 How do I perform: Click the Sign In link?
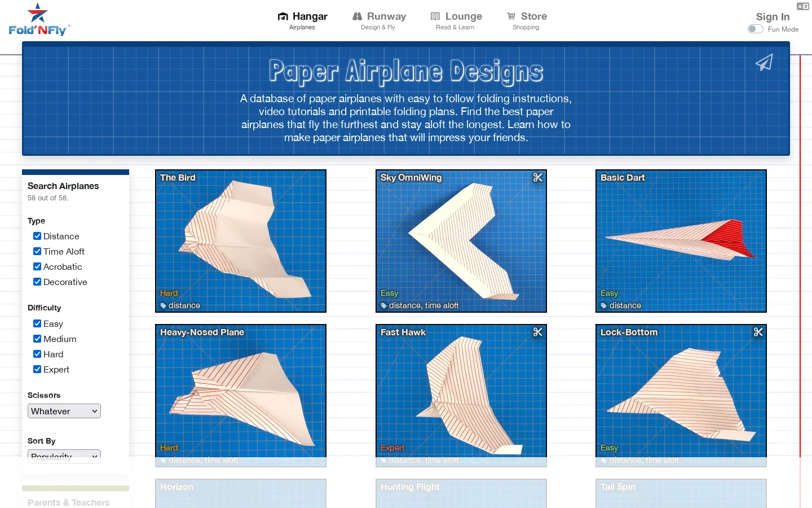coord(773,17)
